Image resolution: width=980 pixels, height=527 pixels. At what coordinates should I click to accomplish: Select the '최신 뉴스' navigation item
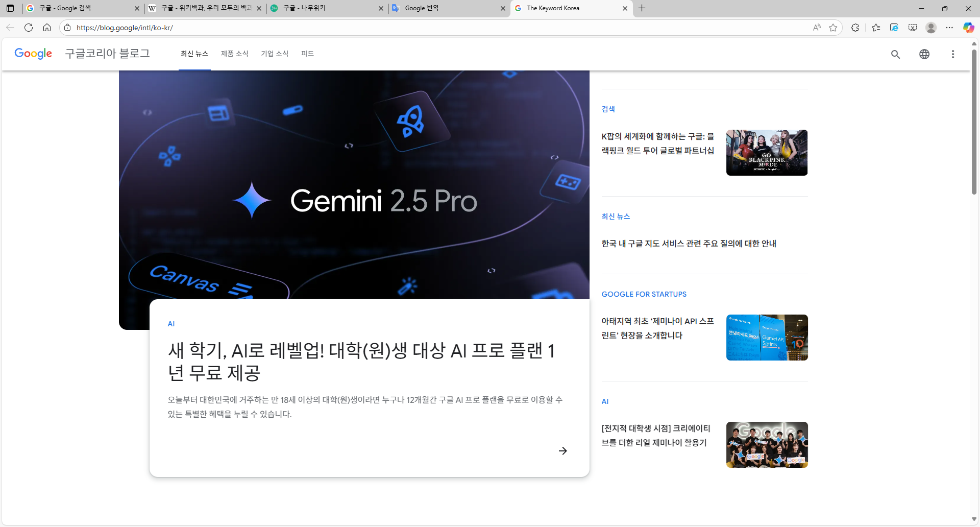point(194,54)
